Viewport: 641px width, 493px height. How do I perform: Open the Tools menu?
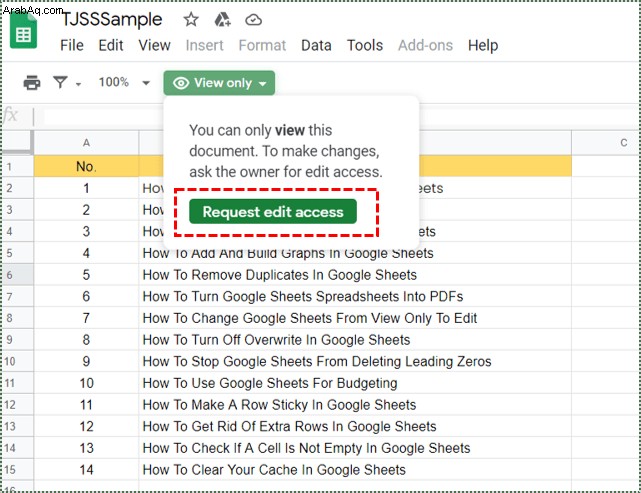(365, 45)
